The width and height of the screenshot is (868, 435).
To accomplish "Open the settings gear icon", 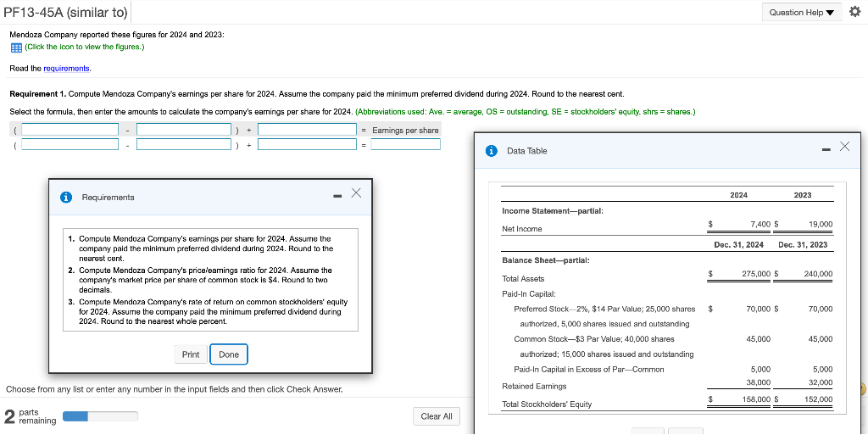I will click(856, 12).
